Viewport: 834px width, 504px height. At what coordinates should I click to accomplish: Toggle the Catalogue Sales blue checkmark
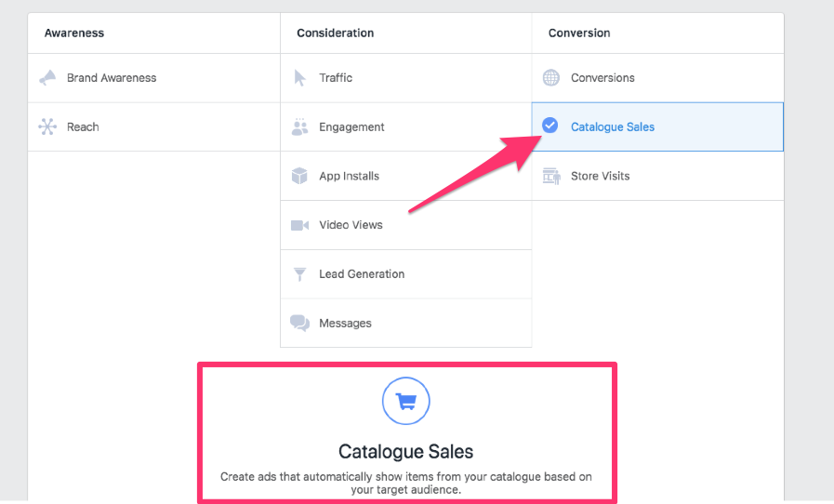[x=550, y=126]
